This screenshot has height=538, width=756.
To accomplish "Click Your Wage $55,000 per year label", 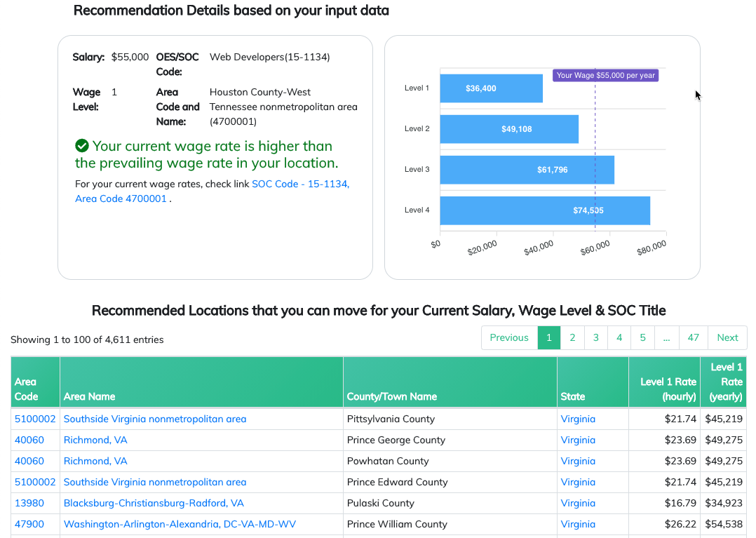I will [x=606, y=75].
